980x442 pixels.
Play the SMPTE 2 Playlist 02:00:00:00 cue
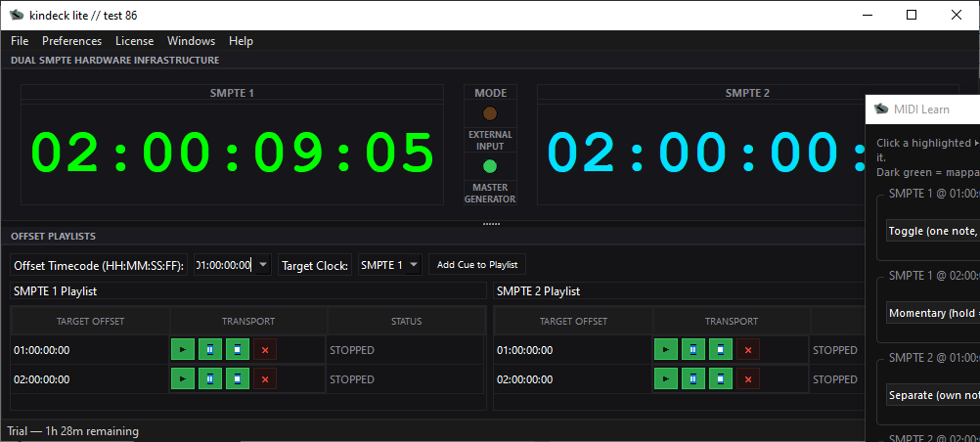tap(666, 378)
